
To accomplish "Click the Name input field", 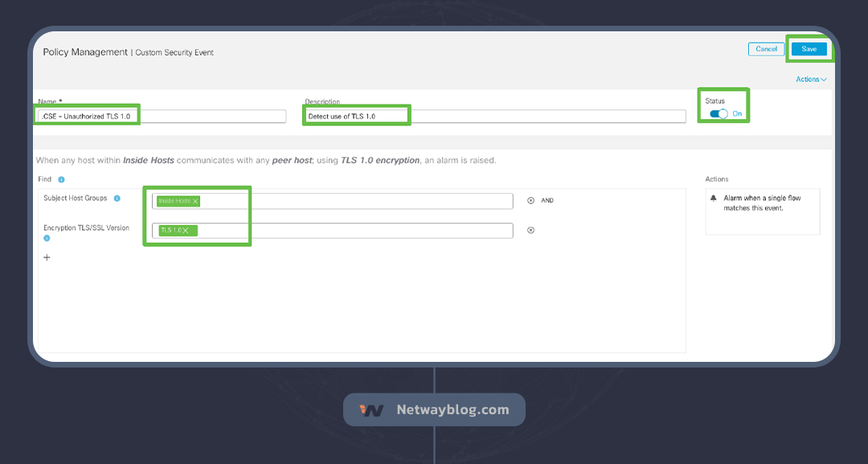I will (209, 117).
